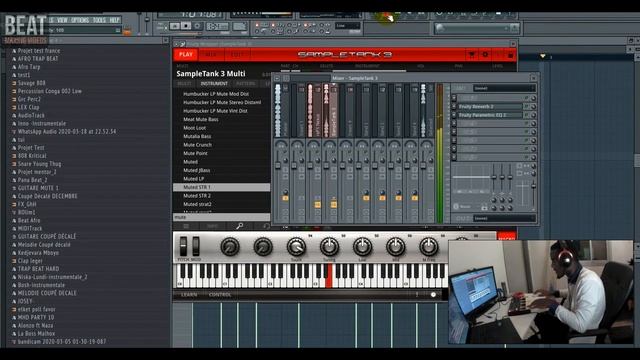Viewport: 640px width, 360px height.
Task: Open the TOOLS menu
Action: pos(99,20)
